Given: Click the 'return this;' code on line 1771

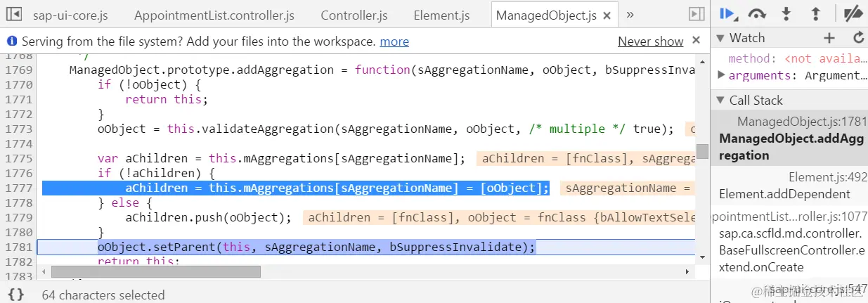Looking at the screenshot, I should [x=167, y=99].
